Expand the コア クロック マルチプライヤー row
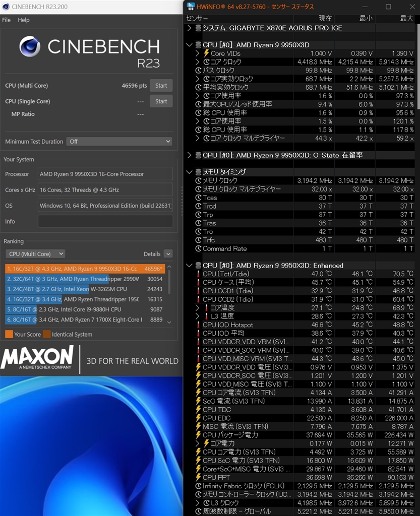 pyautogui.click(x=197, y=138)
